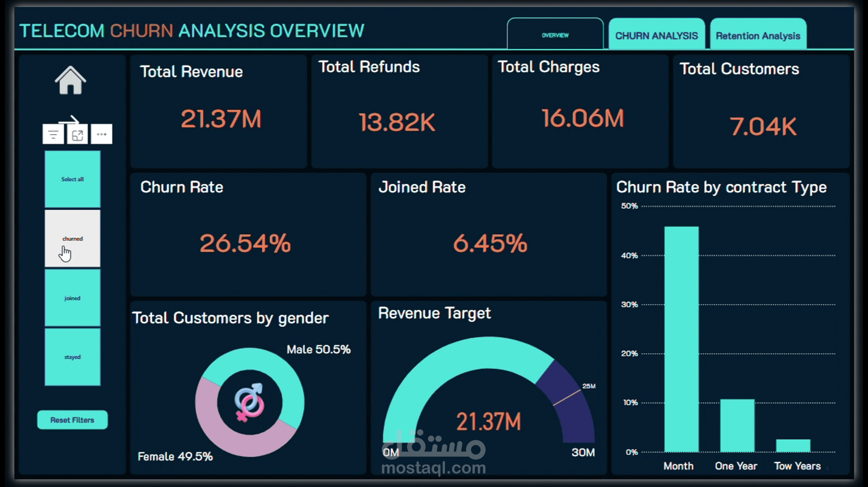The width and height of the screenshot is (868, 487).
Task: Click the 'One Year' axis label
Action: click(736, 466)
